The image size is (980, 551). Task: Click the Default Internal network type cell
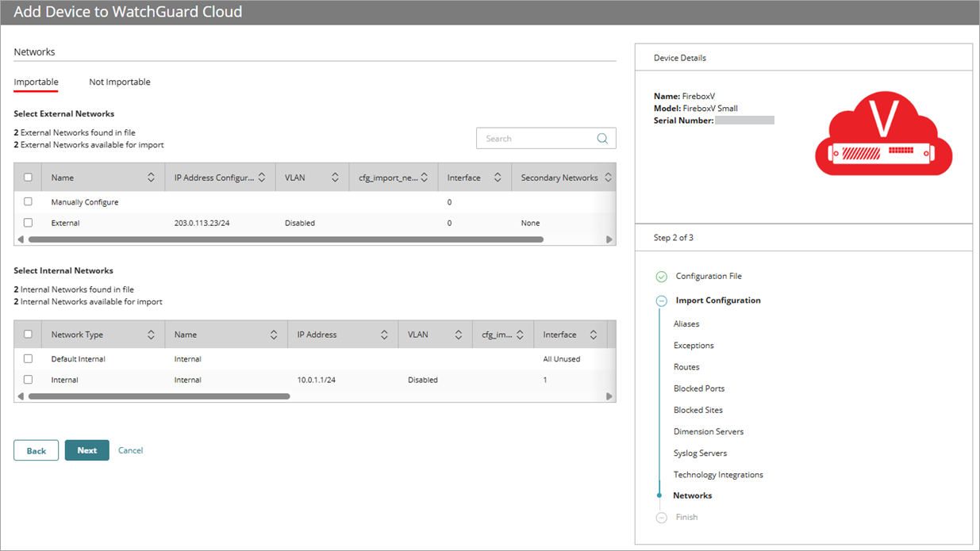click(x=79, y=359)
